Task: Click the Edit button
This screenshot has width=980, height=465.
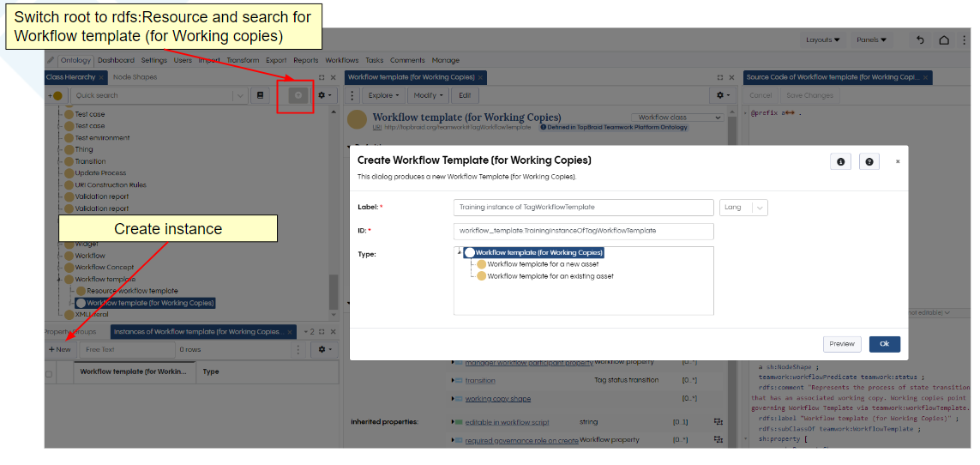Action: point(465,95)
